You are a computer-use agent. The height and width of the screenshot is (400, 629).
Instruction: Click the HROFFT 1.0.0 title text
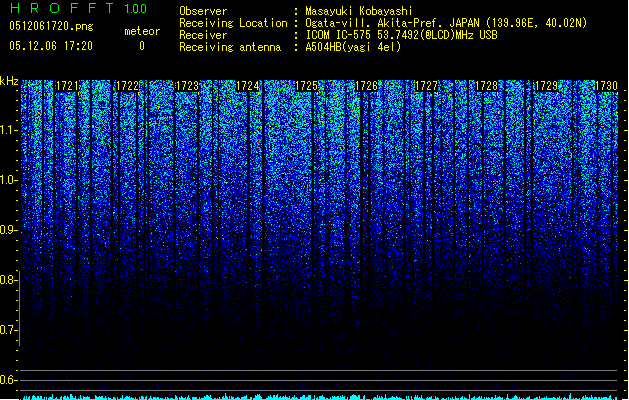point(78,8)
